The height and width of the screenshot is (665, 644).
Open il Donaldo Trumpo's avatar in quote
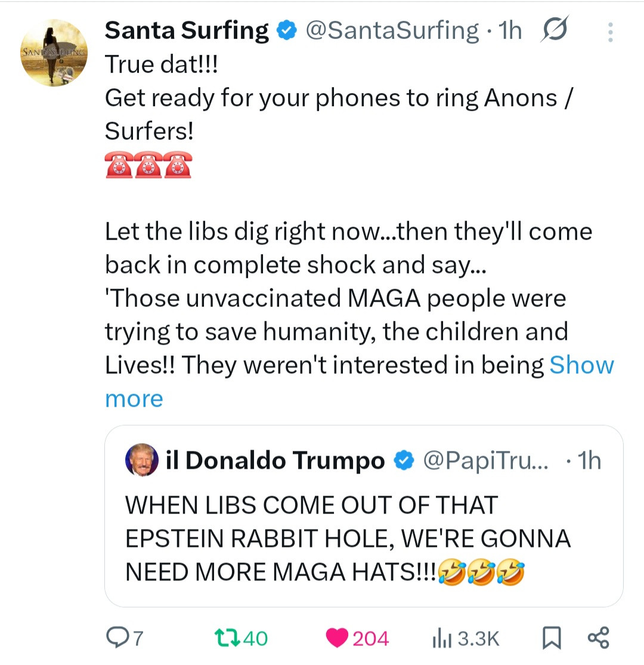142,460
